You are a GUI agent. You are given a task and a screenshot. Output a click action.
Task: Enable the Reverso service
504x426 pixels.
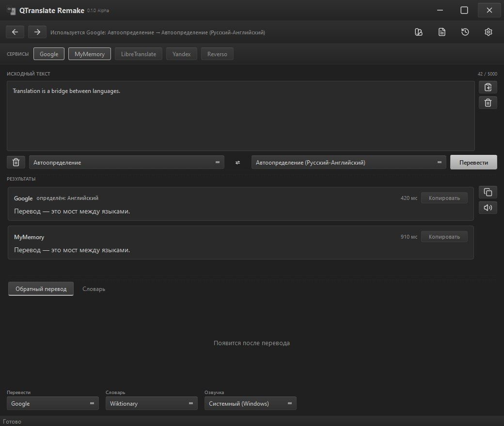(x=217, y=54)
